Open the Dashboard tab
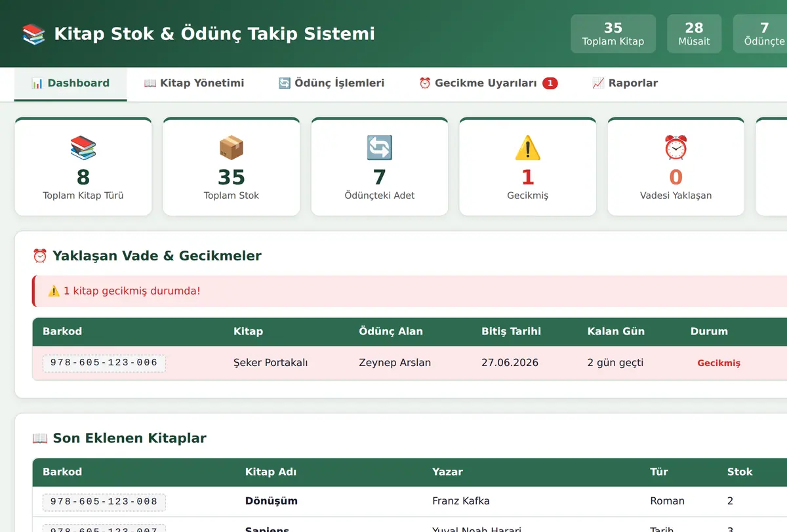This screenshot has width=787, height=532. click(x=70, y=83)
